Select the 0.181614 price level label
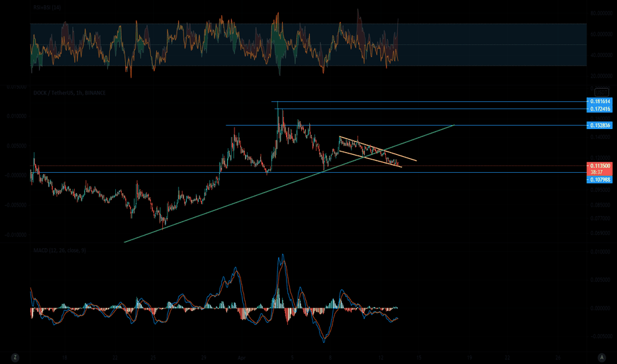 point(600,101)
